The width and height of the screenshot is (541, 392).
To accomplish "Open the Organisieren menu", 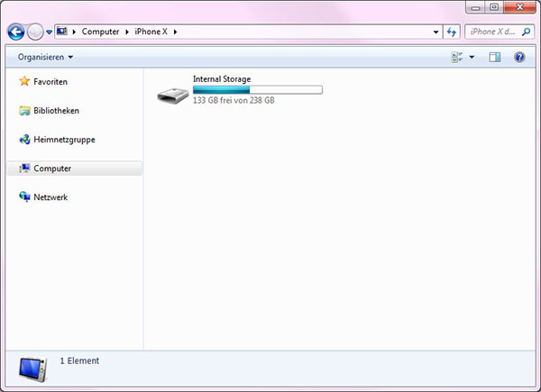I will click(46, 57).
